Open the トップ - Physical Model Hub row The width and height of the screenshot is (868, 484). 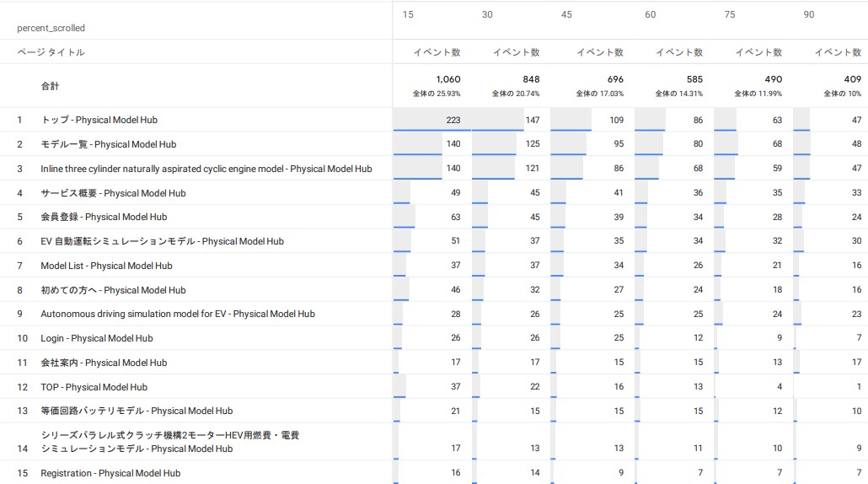tap(99, 120)
